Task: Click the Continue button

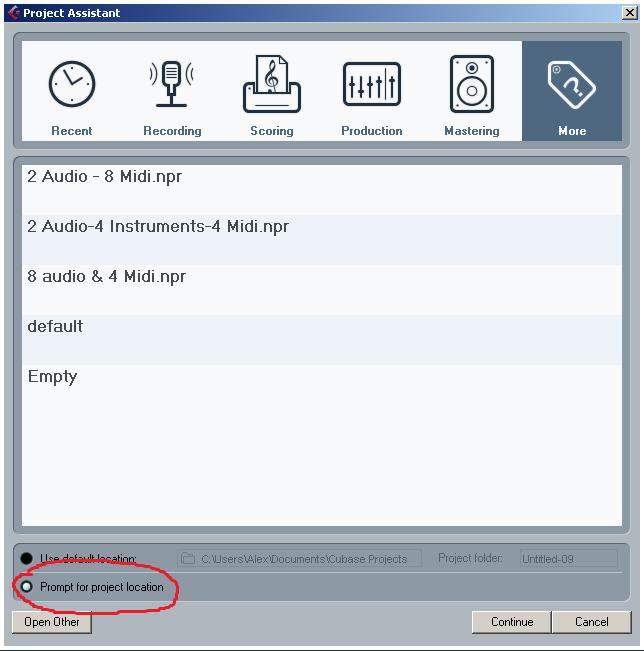Action: [512, 622]
